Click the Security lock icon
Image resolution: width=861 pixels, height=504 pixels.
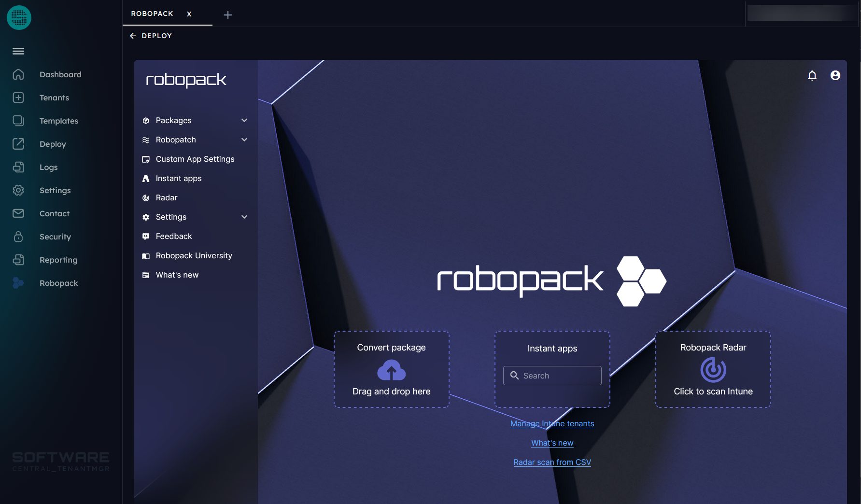click(x=18, y=237)
